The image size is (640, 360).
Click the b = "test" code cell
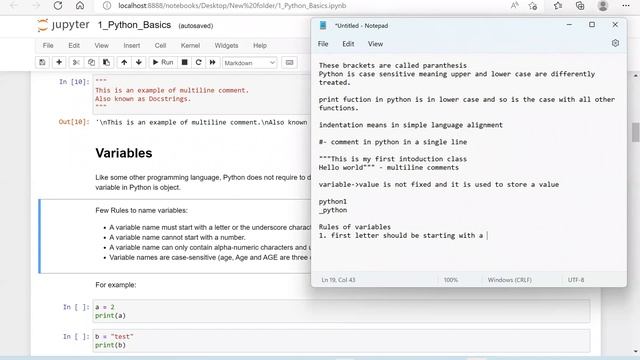click(341, 341)
